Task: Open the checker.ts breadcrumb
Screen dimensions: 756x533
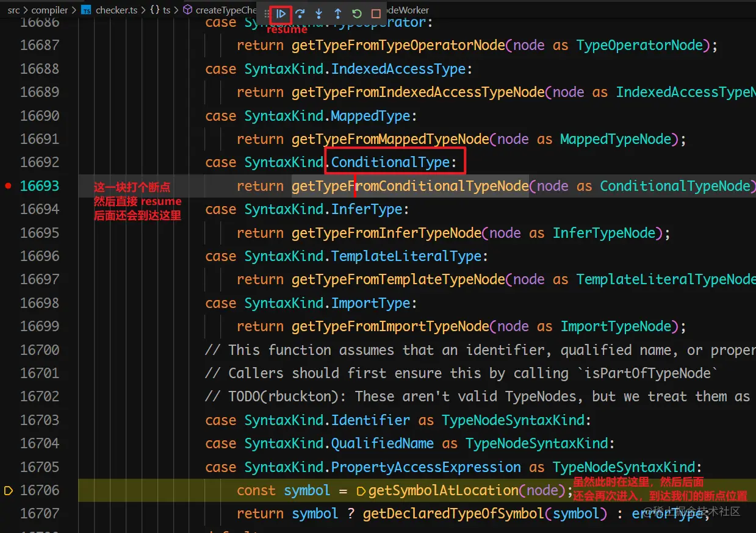Action: [x=117, y=10]
